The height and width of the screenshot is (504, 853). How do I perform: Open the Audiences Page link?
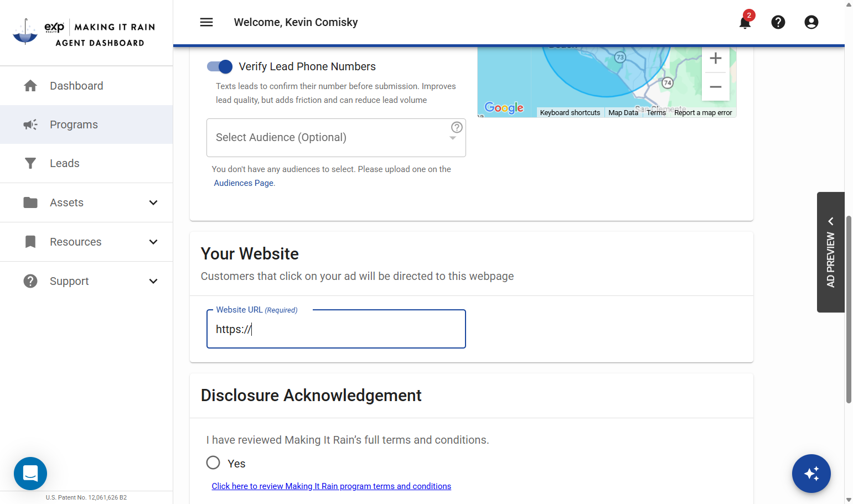[244, 183]
